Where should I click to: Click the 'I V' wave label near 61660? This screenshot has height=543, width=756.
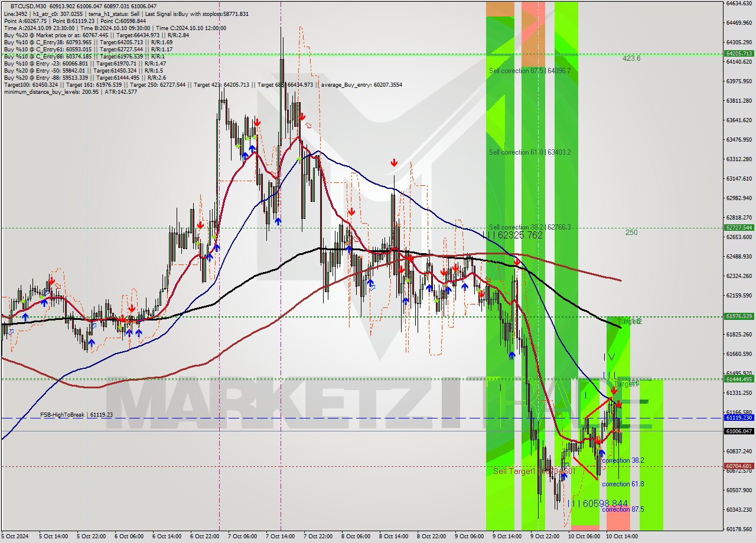click(x=609, y=357)
